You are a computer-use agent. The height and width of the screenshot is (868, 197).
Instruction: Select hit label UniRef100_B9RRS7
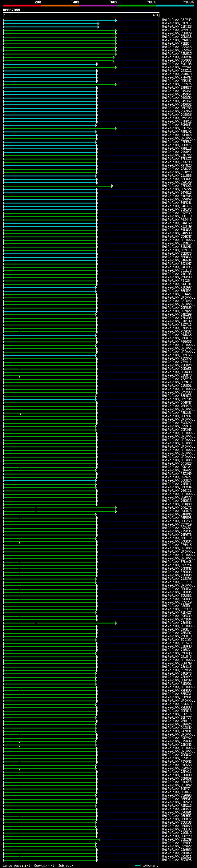[x=177, y=88]
